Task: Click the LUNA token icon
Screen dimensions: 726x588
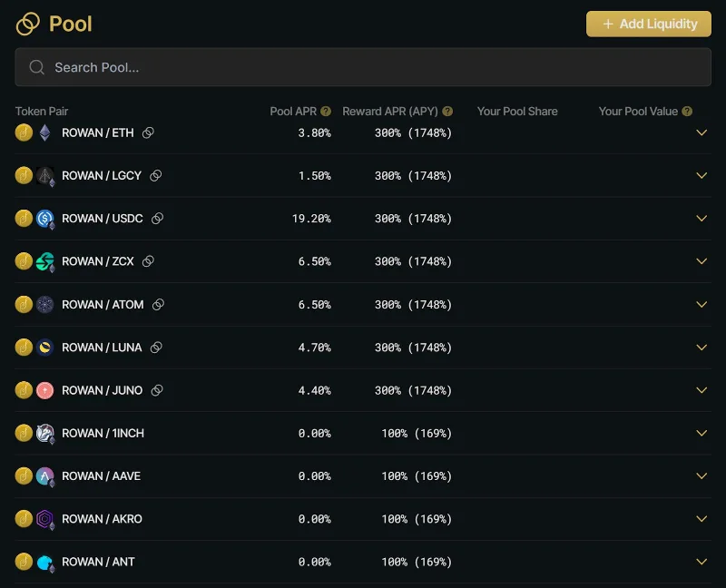Action: [x=44, y=348]
